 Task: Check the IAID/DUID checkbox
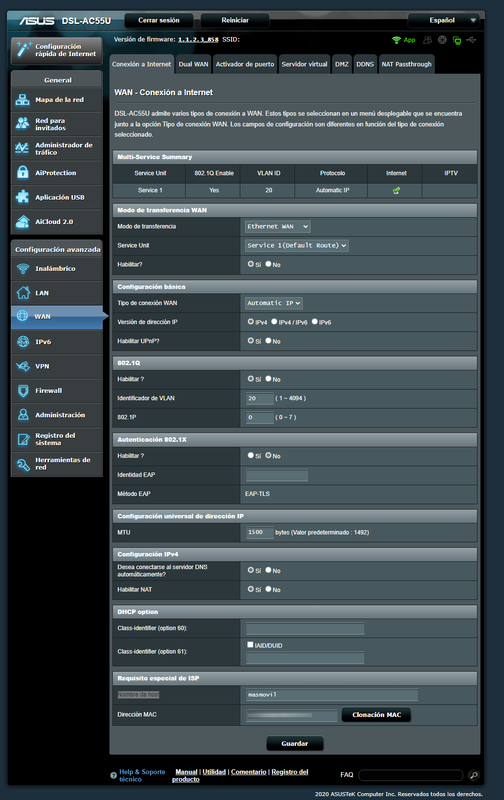pos(250,645)
